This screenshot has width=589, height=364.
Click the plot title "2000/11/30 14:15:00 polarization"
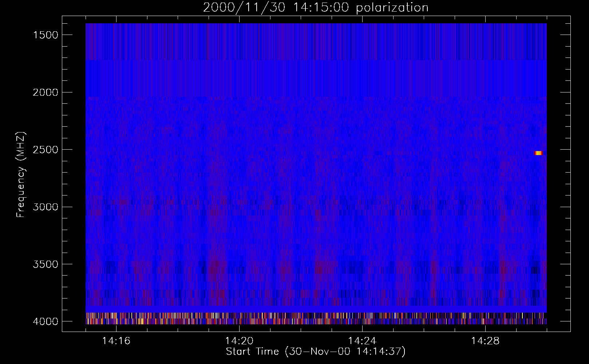[x=316, y=8]
